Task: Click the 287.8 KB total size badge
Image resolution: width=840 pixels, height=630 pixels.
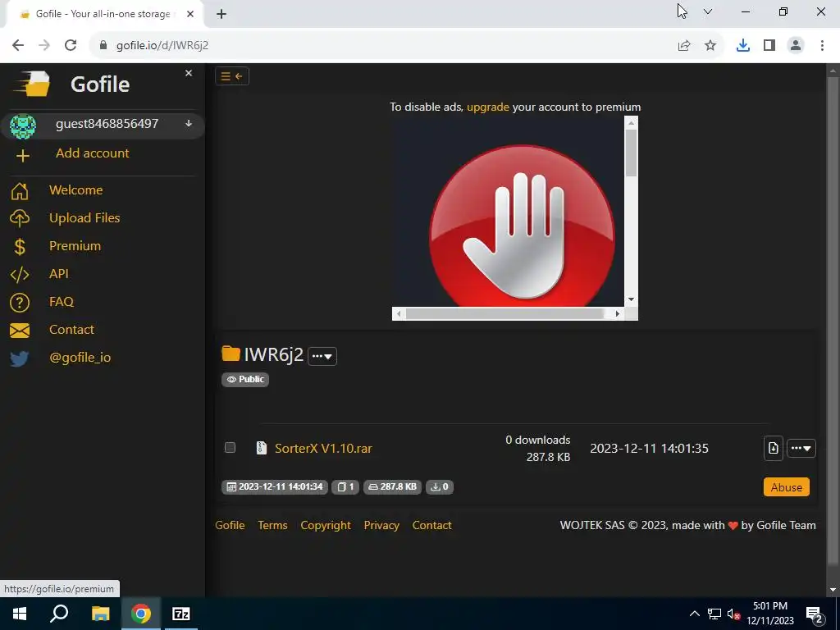Action: pos(393,487)
